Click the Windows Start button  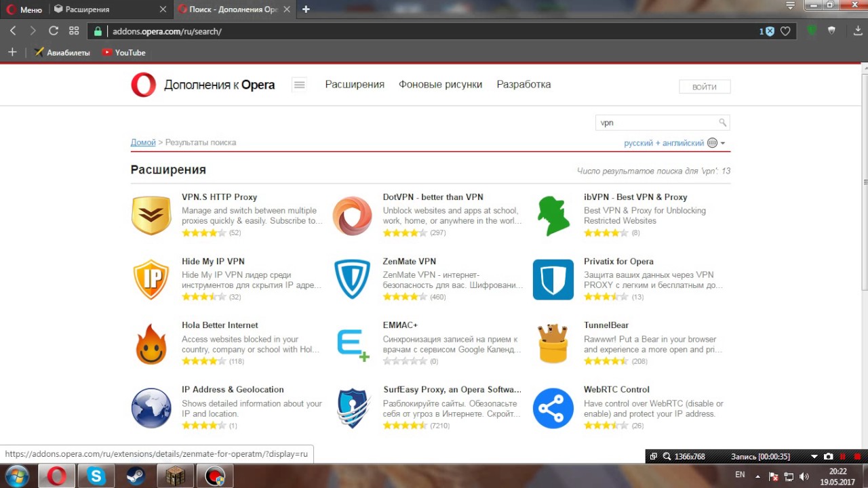tap(16, 476)
